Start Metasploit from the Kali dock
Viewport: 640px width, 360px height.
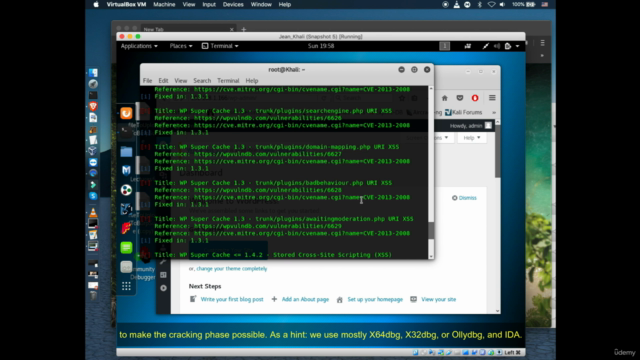(x=126, y=170)
